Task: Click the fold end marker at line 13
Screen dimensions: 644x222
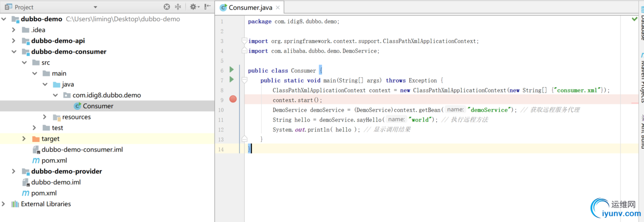Action: pos(244,139)
